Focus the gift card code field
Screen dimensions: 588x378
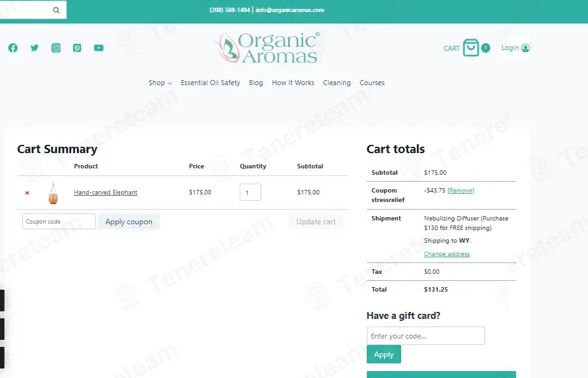[x=426, y=335]
